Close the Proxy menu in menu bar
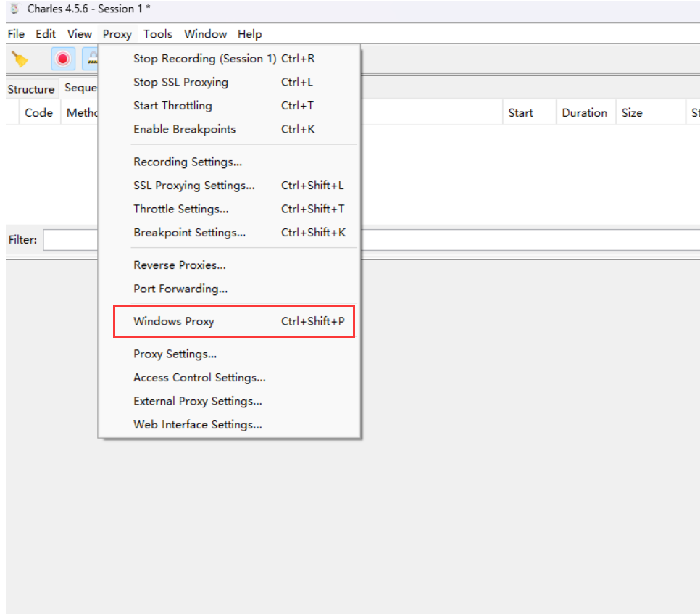Screen dimensions: 700x614 pos(117,34)
